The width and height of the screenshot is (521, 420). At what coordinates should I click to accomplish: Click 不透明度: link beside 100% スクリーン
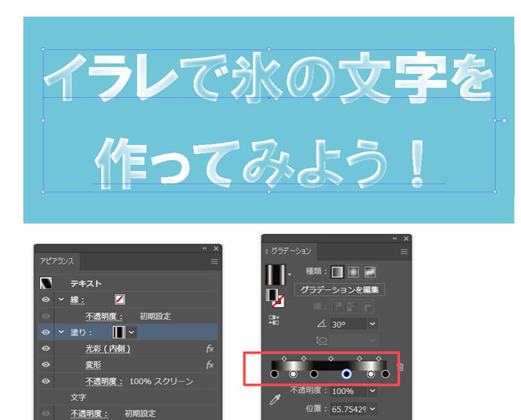(103, 381)
